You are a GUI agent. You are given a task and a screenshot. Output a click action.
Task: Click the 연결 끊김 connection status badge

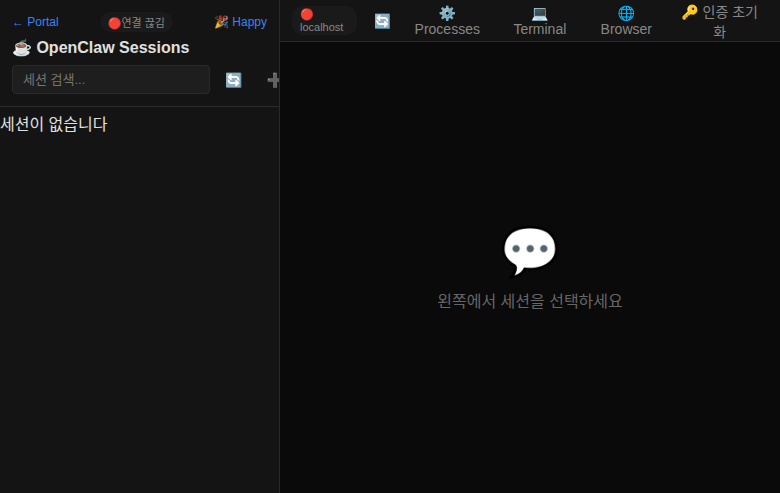tap(137, 22)
